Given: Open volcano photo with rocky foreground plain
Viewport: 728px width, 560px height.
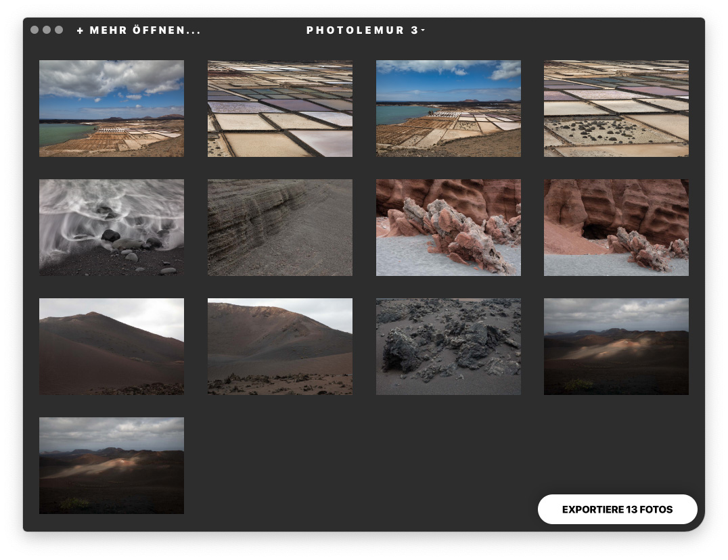Looking at the screenshot, I should tap(279, 346).
